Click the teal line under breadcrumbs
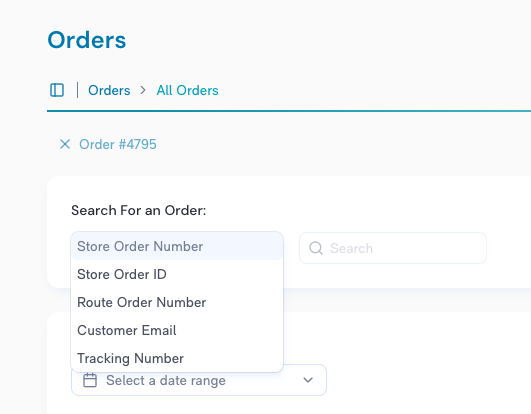The width and height of the screenshot is (531, 414). [289, 111]
